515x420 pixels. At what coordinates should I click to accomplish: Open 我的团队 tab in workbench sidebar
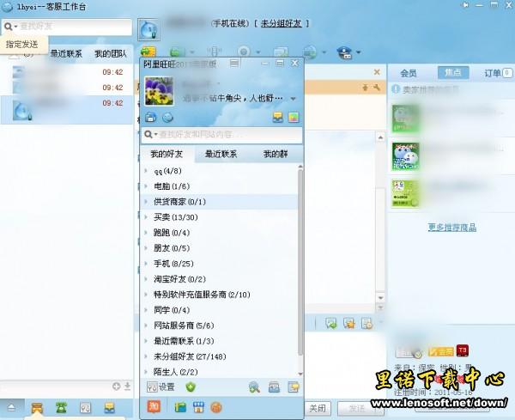click(111, 53)
